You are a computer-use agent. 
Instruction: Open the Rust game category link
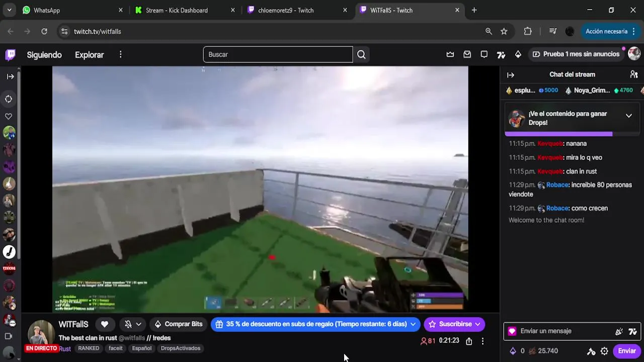(x=65, y=348)
